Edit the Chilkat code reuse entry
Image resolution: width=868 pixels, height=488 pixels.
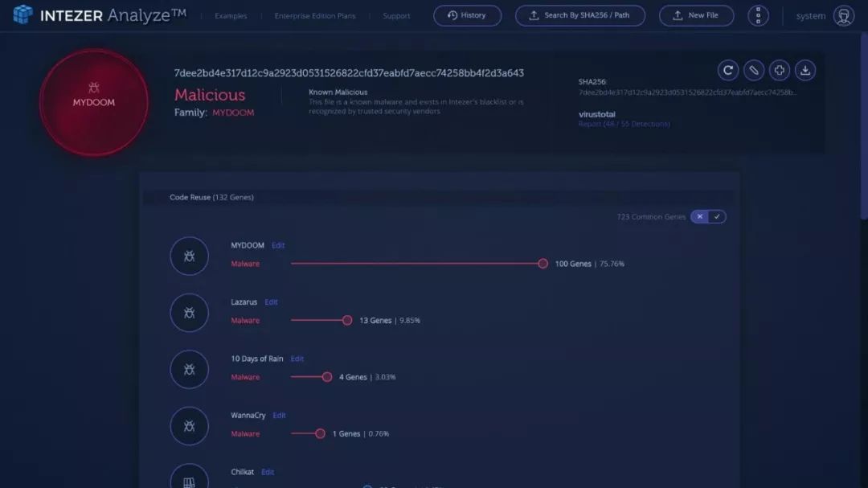268,472
